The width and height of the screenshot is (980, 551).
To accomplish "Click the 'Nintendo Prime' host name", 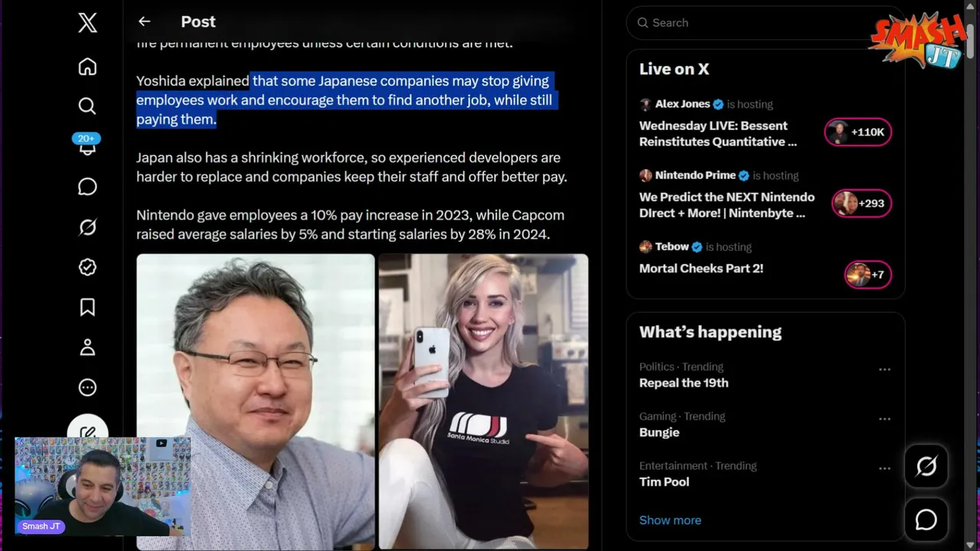I will tap(695, 175).
